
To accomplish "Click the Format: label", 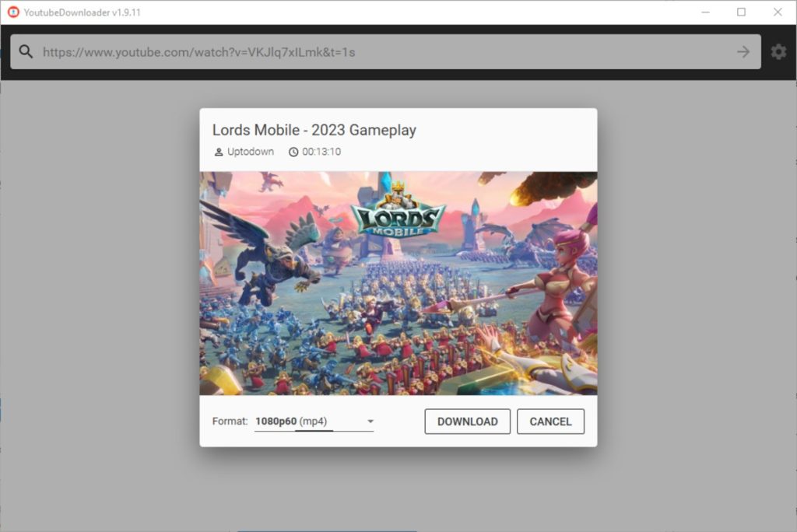I will (230, 422).
